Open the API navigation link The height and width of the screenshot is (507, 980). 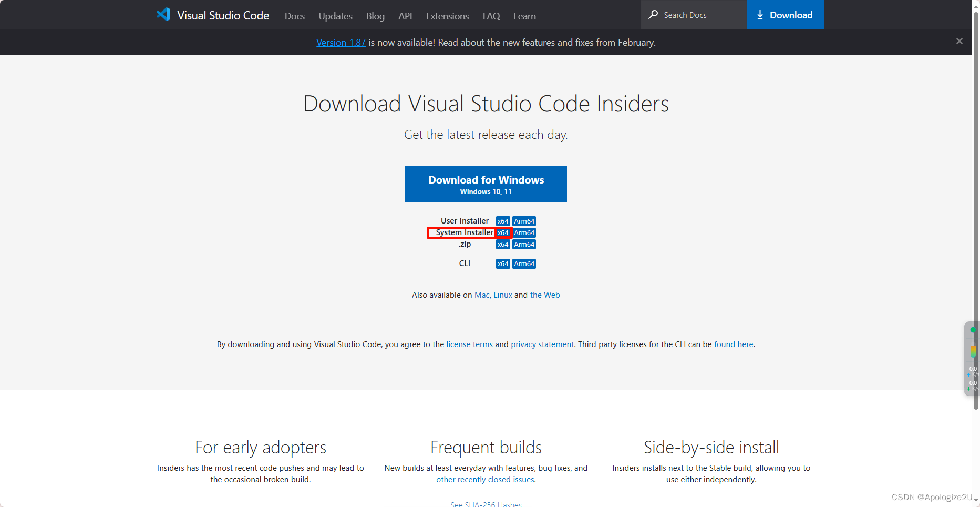click(x=405, y=16)
